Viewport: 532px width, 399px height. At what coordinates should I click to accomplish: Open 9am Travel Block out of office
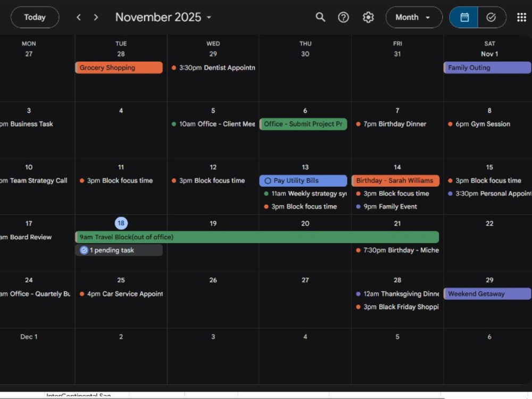pos(257,237)
